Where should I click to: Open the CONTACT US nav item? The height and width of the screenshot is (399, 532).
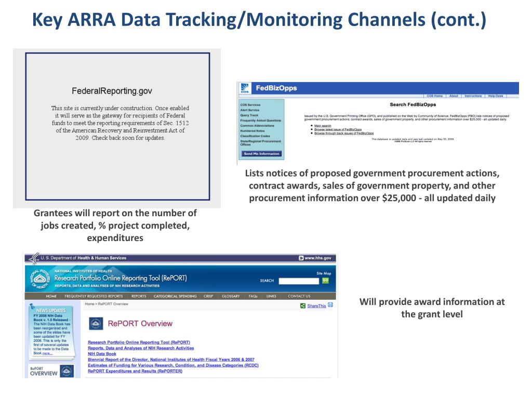point(299,296)
